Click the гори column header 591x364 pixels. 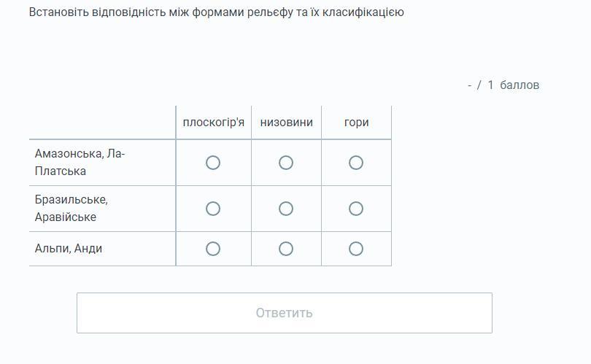(356, 123)
